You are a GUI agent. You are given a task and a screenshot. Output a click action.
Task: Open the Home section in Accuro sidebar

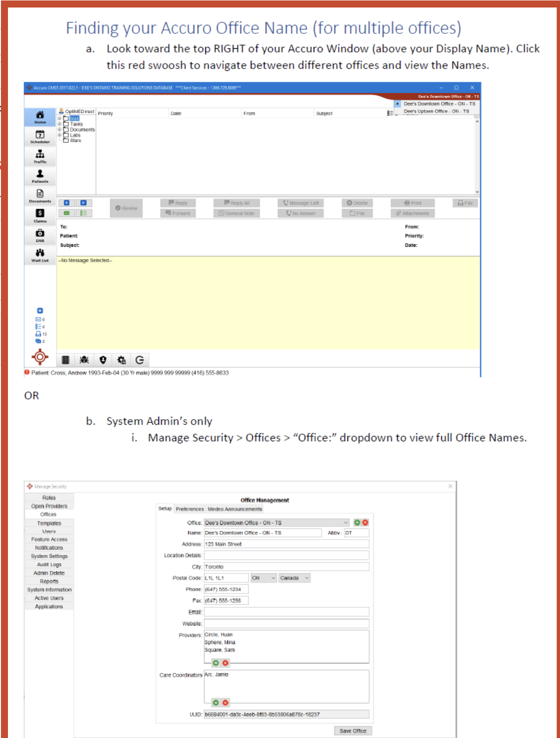(x=40, y=117)
